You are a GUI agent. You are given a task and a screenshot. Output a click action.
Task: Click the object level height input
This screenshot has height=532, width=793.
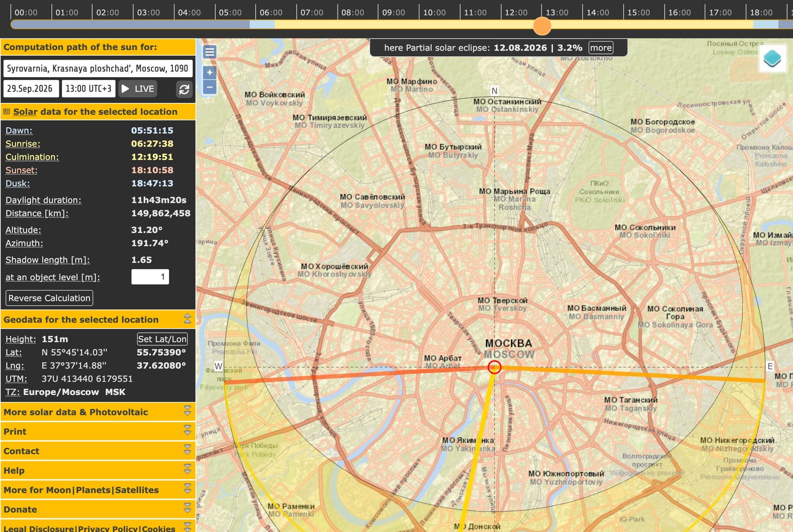pos(150,277)
